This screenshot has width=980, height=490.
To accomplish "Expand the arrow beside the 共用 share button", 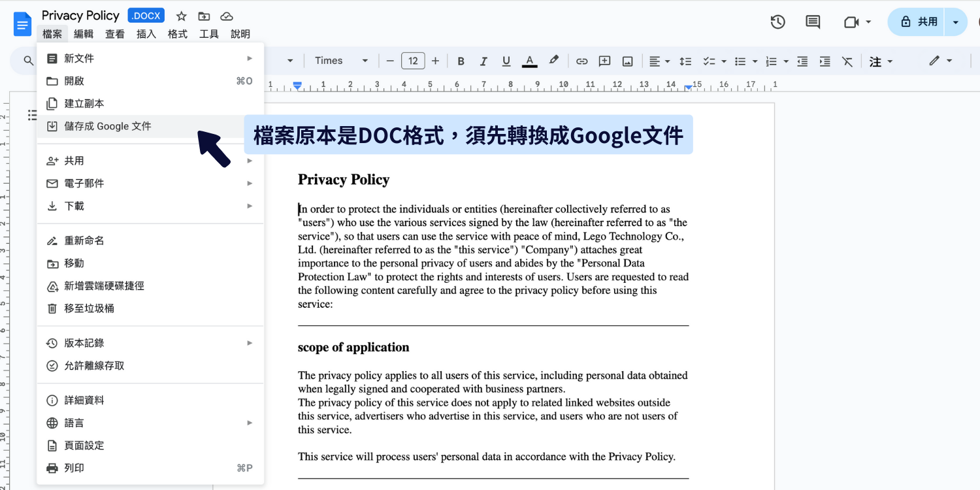I will 956,22.
